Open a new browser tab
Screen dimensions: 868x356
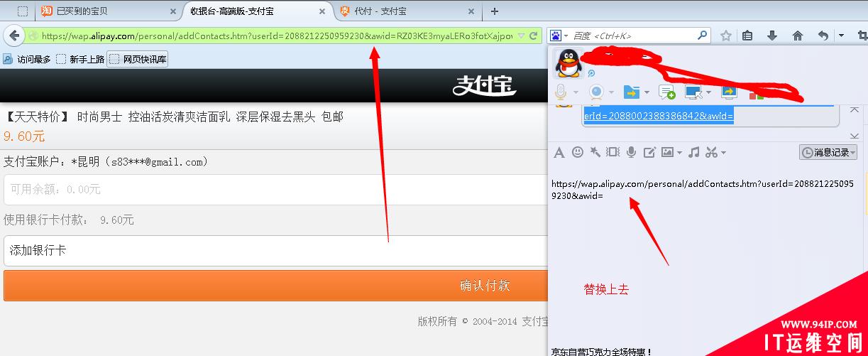coord(495,11)
